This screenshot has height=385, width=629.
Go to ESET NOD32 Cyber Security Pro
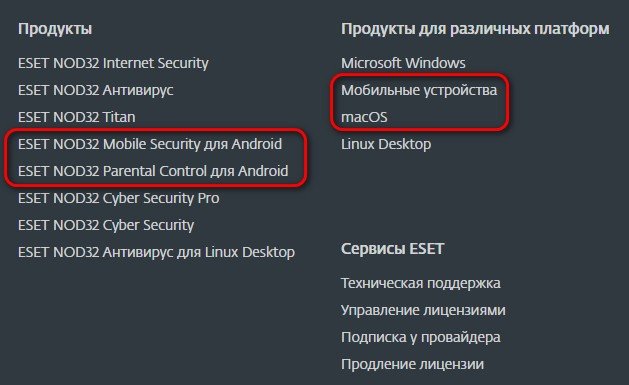coord(119,199)
